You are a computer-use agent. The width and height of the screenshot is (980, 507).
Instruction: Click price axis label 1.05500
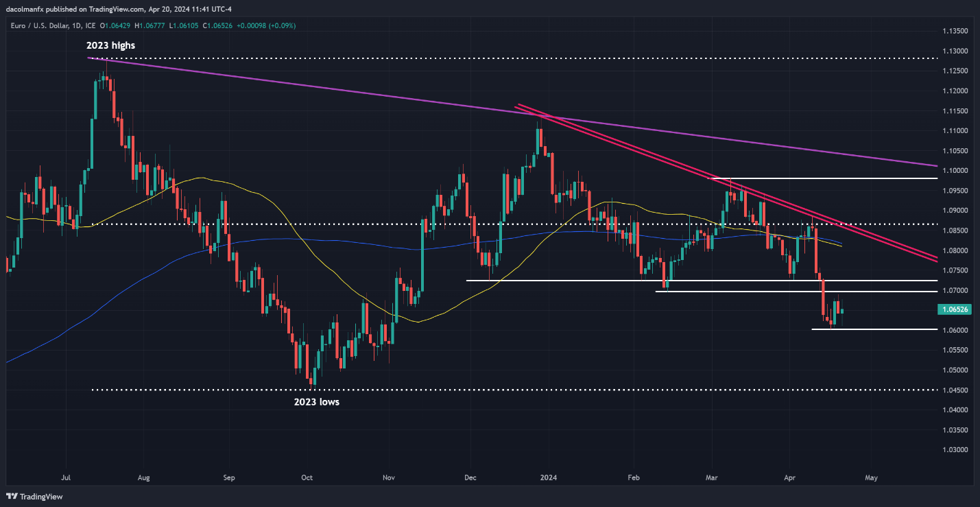955,350
